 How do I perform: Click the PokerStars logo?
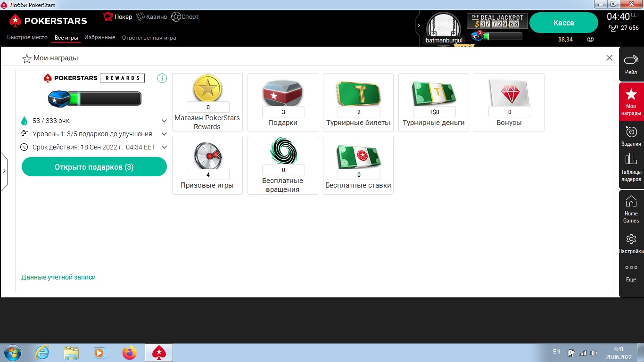coord(48,21)
